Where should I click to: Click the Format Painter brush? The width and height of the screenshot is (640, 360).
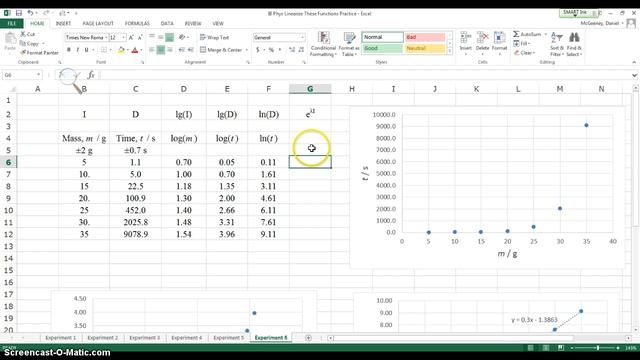23,53
